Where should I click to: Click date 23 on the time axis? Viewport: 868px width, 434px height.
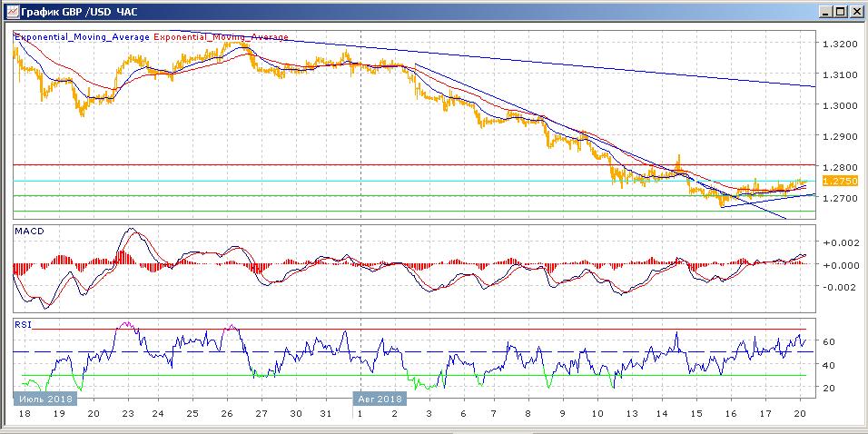coord(128,414)
